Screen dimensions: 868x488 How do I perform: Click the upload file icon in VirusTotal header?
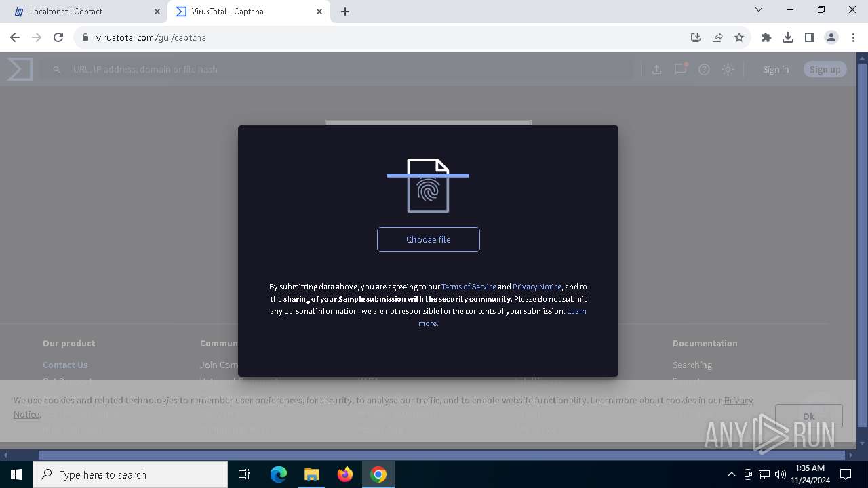tap(656, 69)
